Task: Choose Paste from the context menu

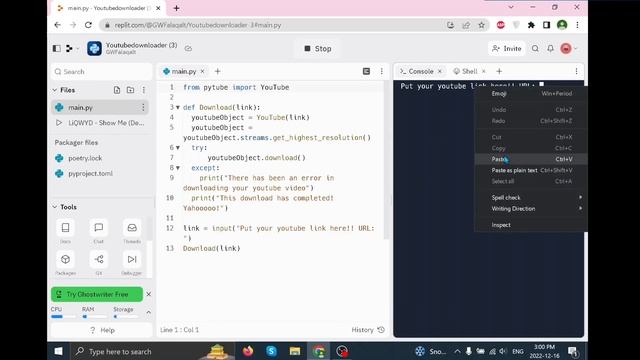Action: point(531,159)
